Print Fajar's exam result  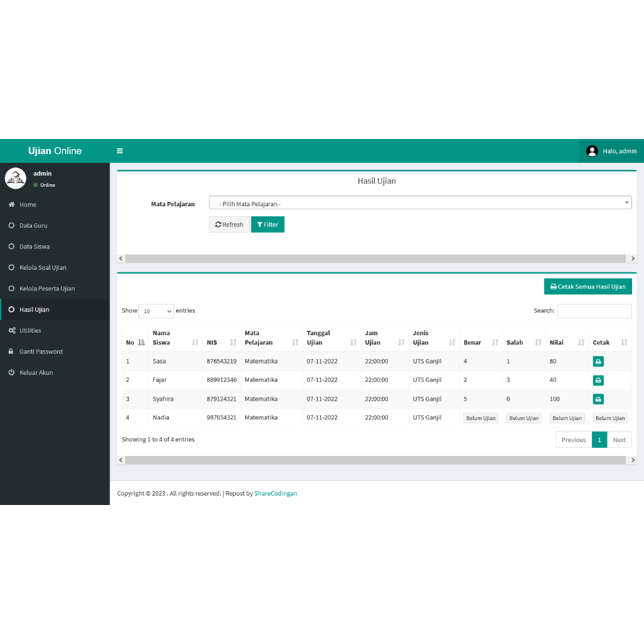[598, 380]
